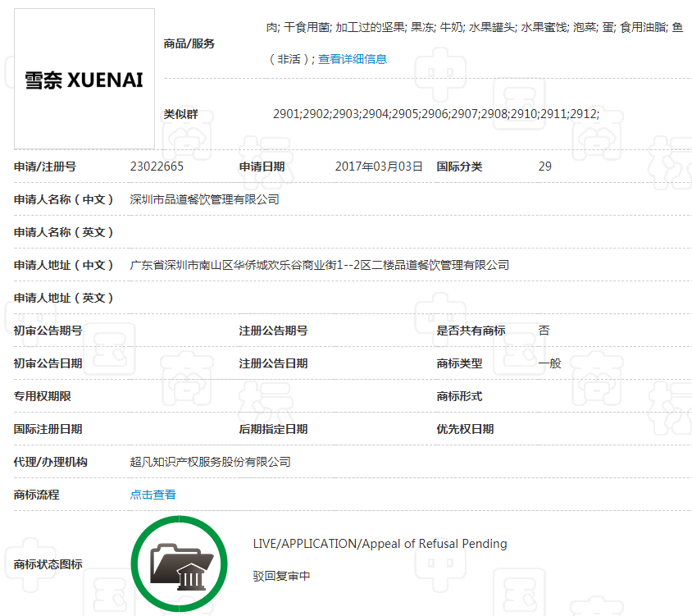The height and width of the screenshot is (616, 692).
Task: Click the 驳回复审中 status label
Action: point(281,576)
